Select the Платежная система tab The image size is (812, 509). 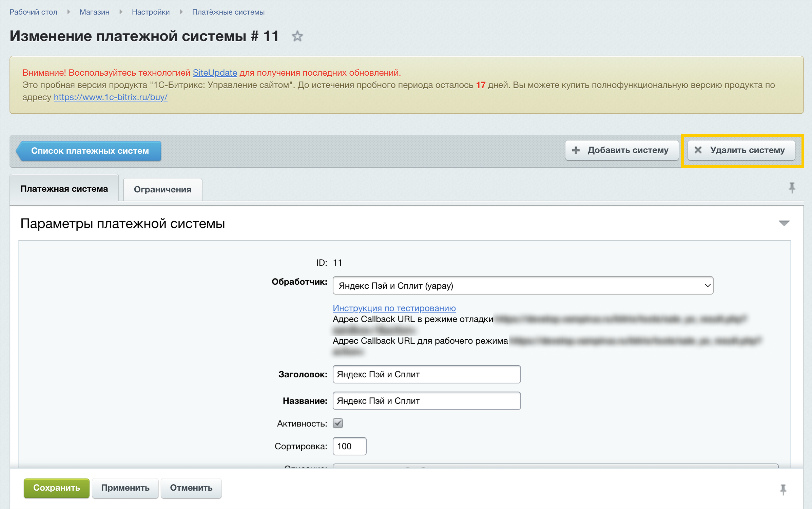(x=64, y=189)
